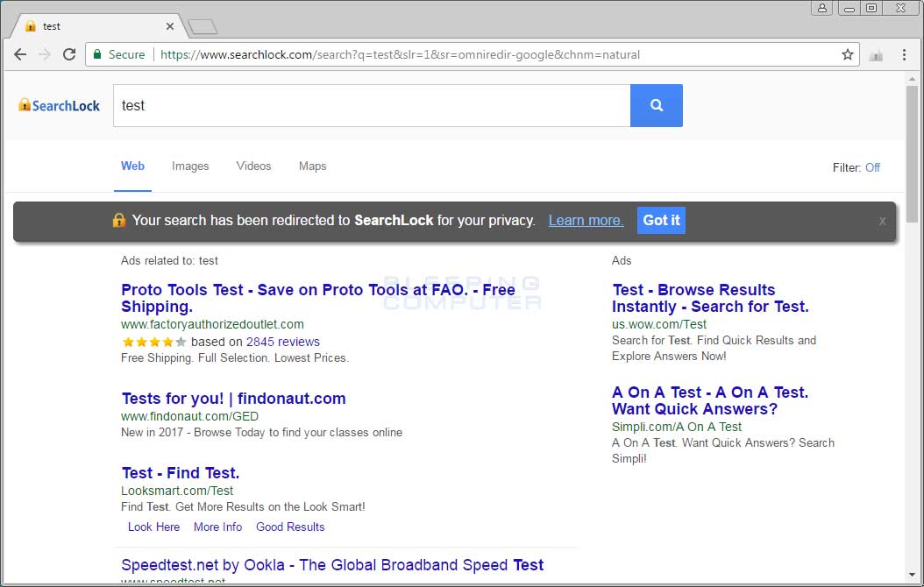Image resolution: width=924 pixels, height=587 pixels.
Task: Click the www.findonaut.com/GED URL text
Action: [x=189, y=416]
